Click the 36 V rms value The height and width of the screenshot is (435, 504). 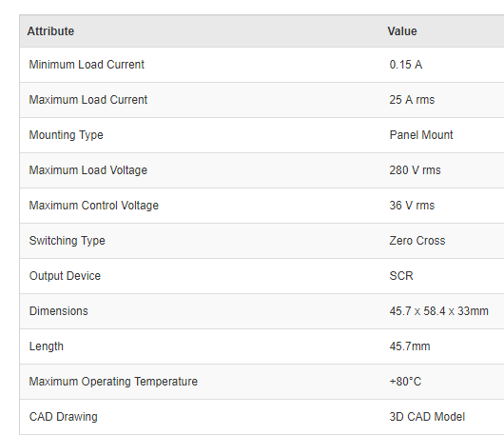(x=412, y=206)
